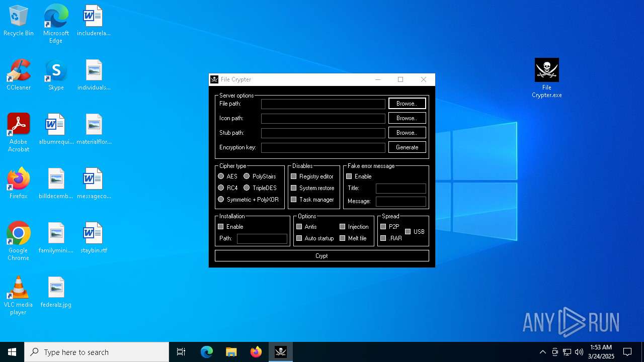
Task: Select the includerela... Word document icon
Action: 94,21
